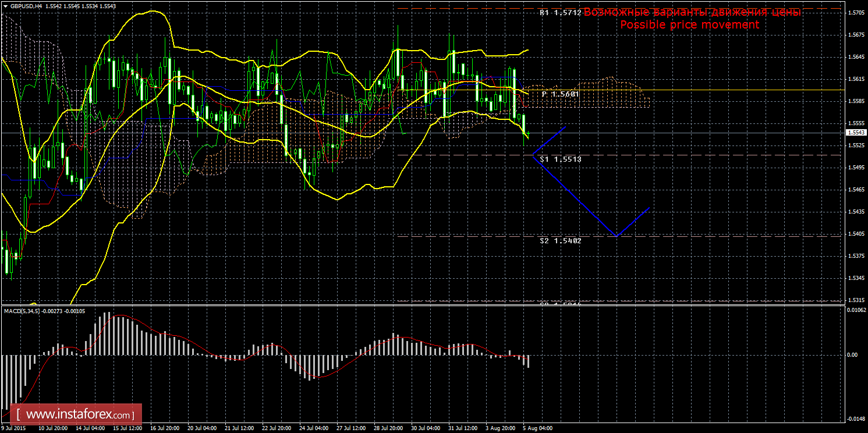This screenshot has height=433, width=868.
Task: Select the P 1.5601 pivot level label
Action: pos(560,94)
